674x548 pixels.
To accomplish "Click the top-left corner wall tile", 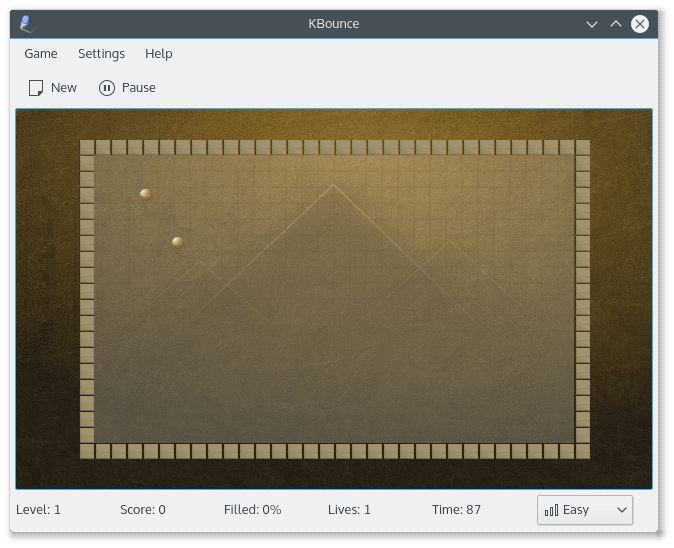I will [x=87, y=147].
